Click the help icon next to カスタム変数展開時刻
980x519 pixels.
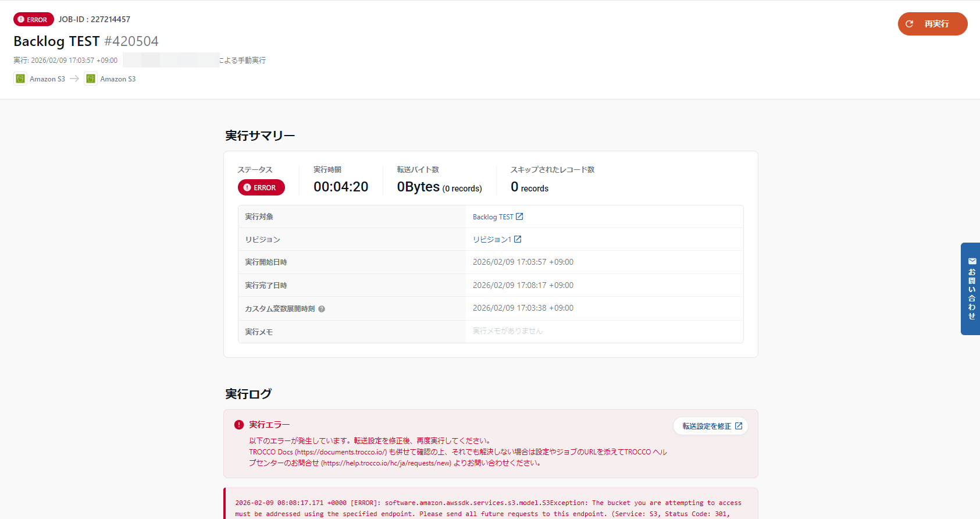[x=322, y=309]
